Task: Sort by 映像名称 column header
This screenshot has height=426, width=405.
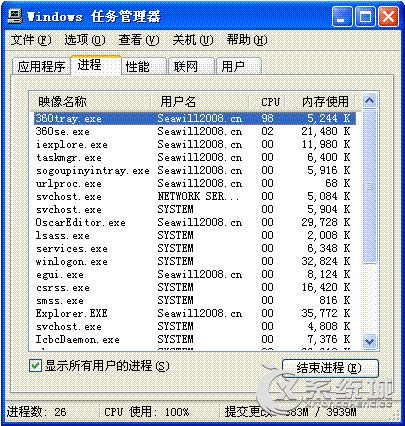Action: [90, 102]
